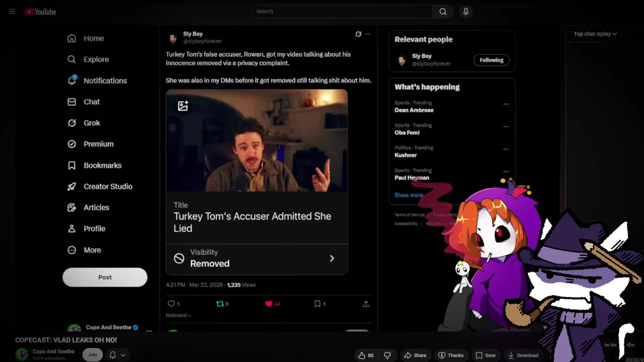Image resolution: width=644 pixels, height=362 pixels.
Task: Click the repost icon
Action: [219, 304]
